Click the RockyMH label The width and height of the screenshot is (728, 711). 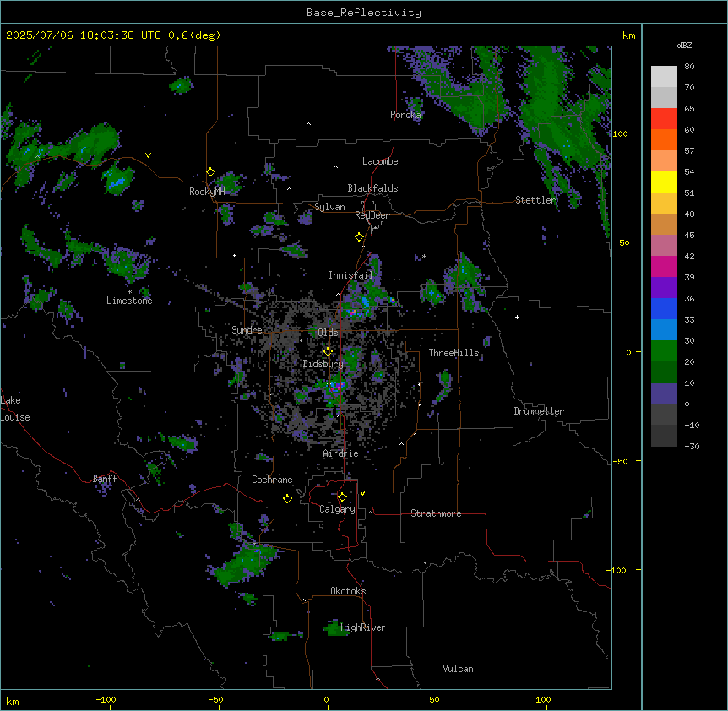207,192
